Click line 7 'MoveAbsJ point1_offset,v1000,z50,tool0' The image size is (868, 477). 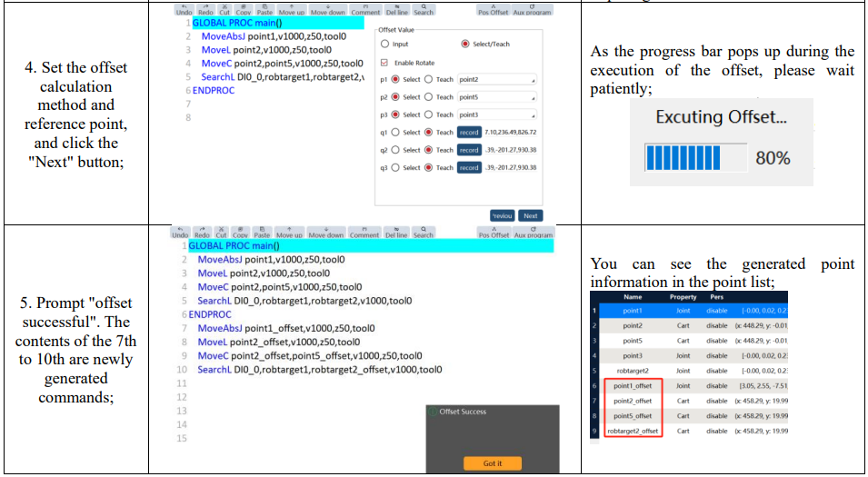tap(286, 328)
